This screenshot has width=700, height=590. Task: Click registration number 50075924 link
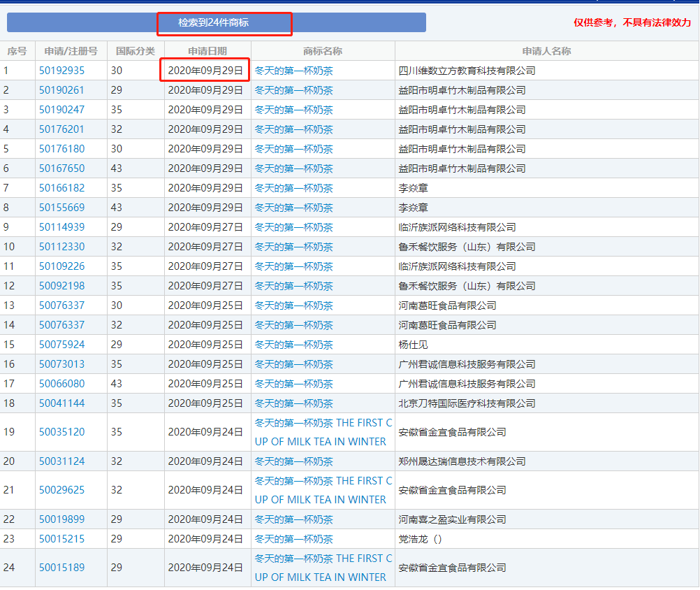61,345
